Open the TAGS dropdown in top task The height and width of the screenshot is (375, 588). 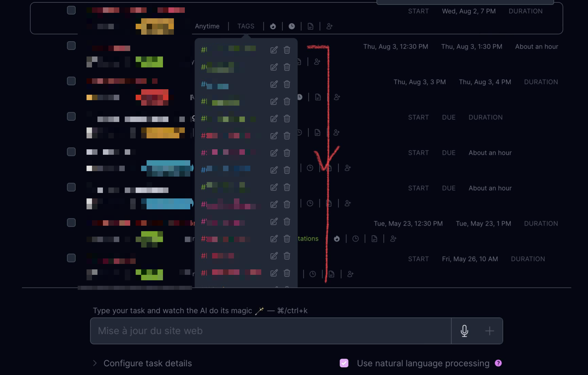[x=246, y=26]
